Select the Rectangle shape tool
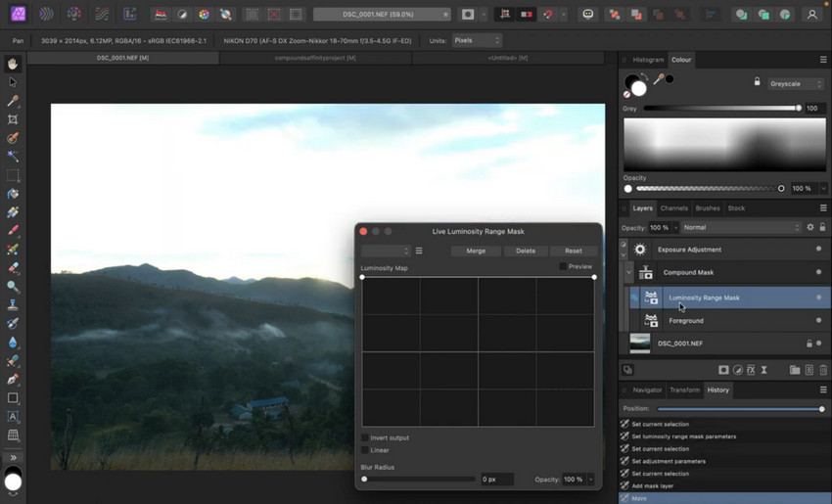This screenshot has width=832, height=504. (x=13, y=398)
